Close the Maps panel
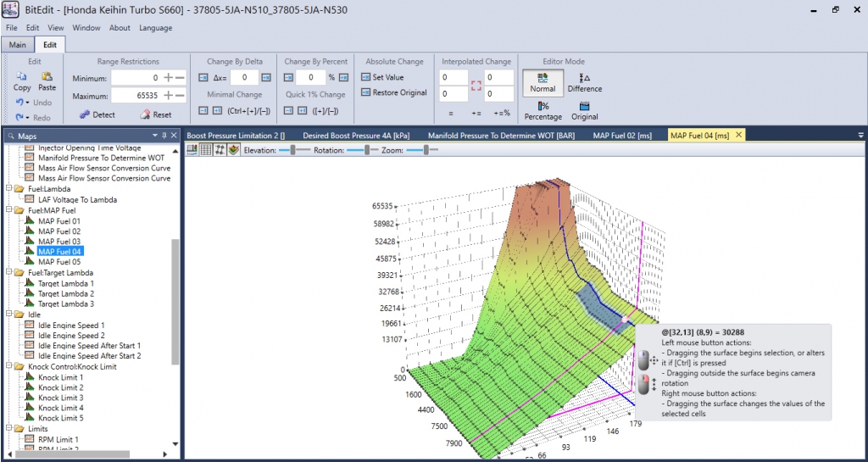Viewport: 868px width, 462px height. pos(174,136)
